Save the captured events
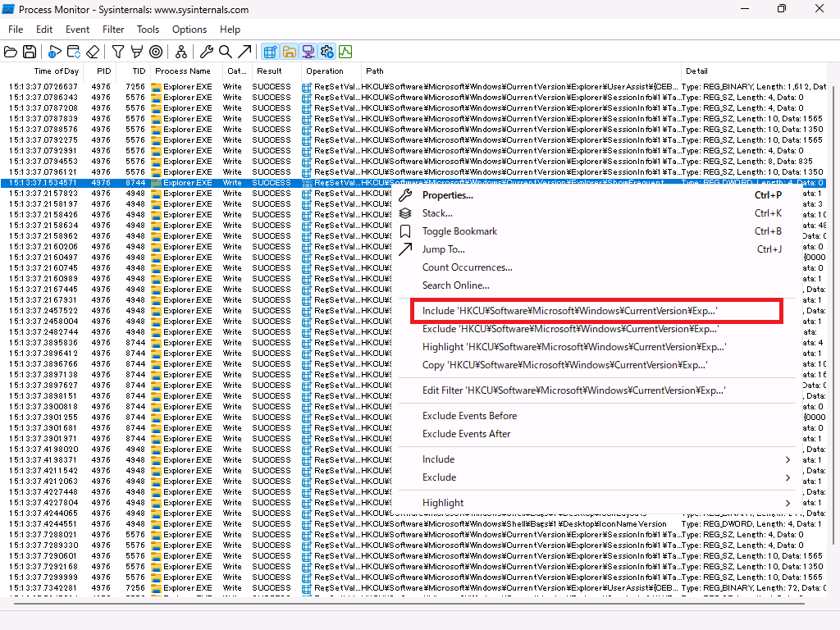Image resolution: width=840 pixels, height=630 pixels. (30, 51)
